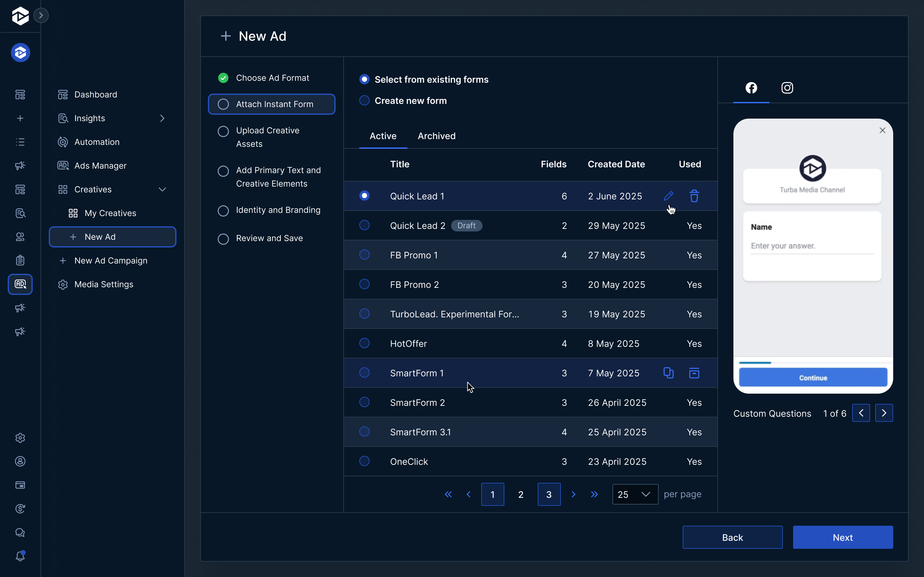The image size is (924, 577).
Task: Choose the Upload Creative Assets step
Action: pyautogui.click(x=223, y=131)
